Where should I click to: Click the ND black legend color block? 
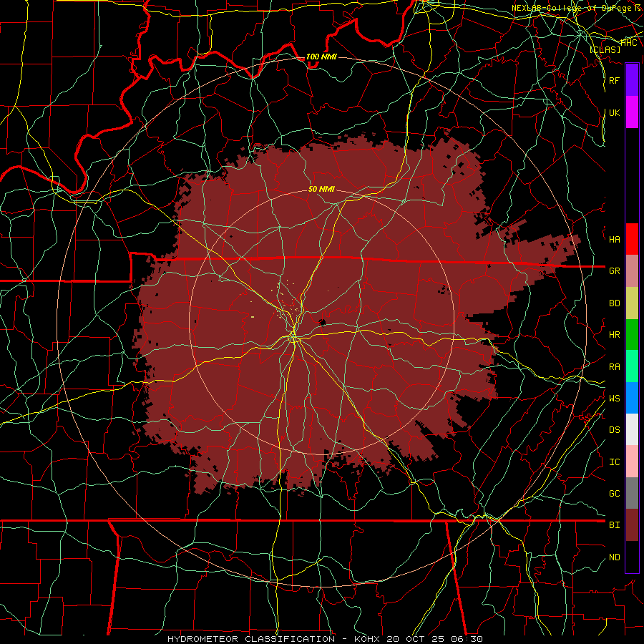(x=632, y=557)
